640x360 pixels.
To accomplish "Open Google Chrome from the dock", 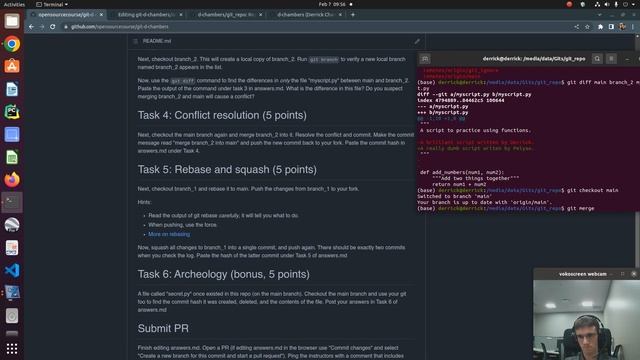I will click(12, 44).
